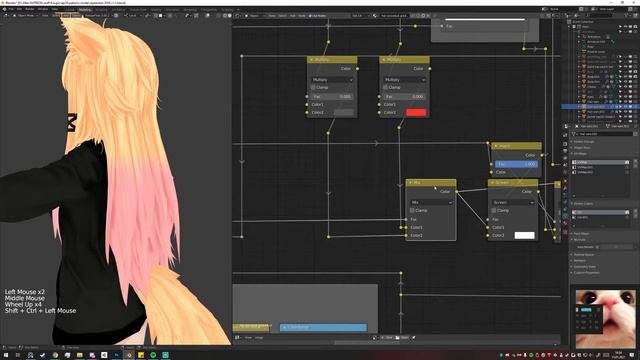Image resolution: width=640 pixels, height=360 pixels.
Task: Open the node editor Node menu
Action: click(302, 16)
